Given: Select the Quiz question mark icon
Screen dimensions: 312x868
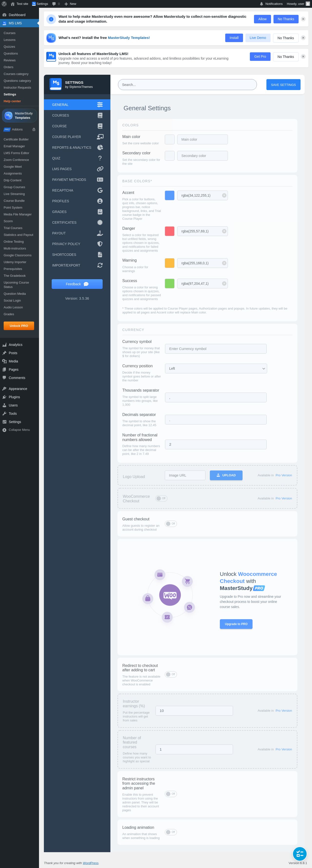Looking at the screenshot, I should (x=100, y=158).
